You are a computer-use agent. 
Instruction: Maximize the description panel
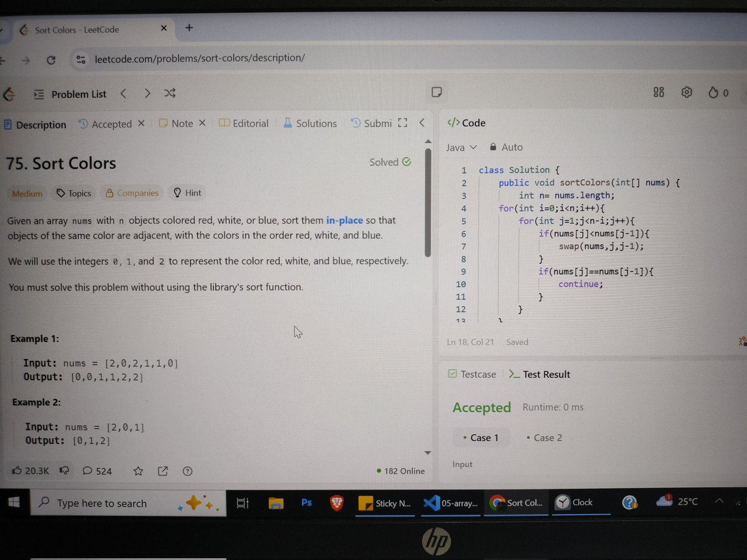point(402,123)
